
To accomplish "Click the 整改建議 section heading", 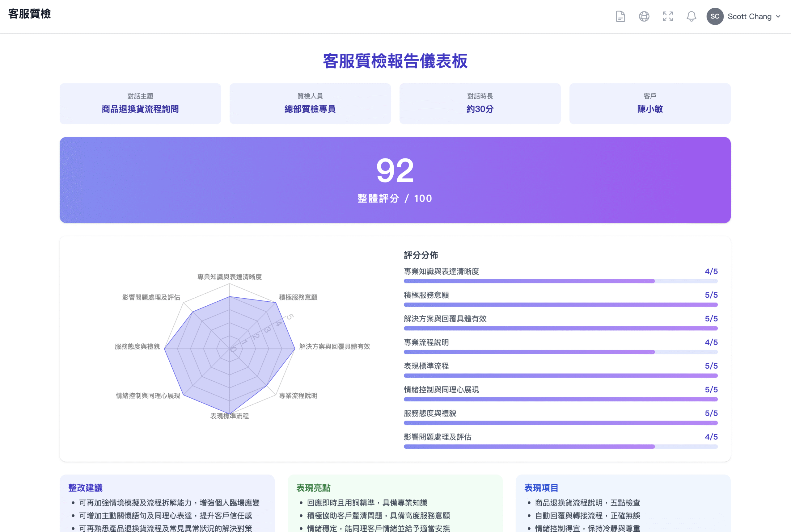I will pyautogui.click(x=85, y=488).
